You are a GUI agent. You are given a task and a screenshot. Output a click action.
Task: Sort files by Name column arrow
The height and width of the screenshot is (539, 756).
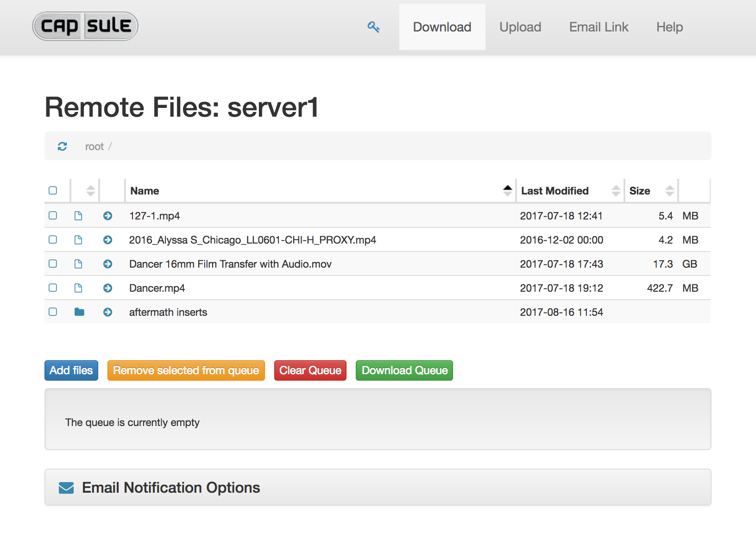(x=507, y=190)
